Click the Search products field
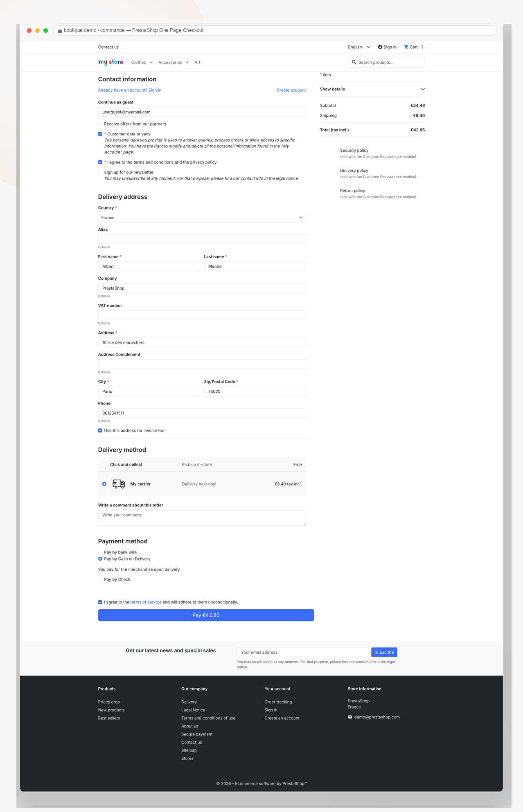523x812 pixels. (387, 63)
